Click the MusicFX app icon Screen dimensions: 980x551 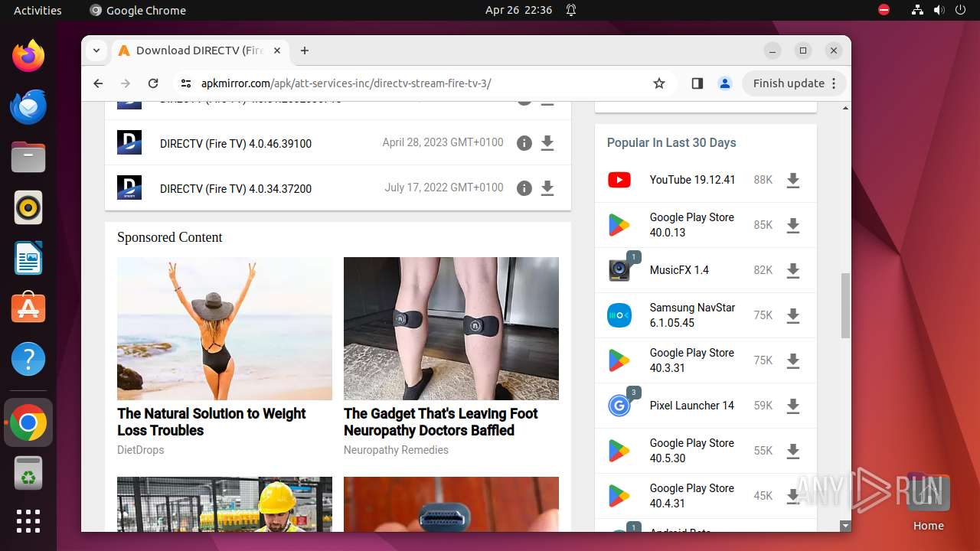pos(619,270)
